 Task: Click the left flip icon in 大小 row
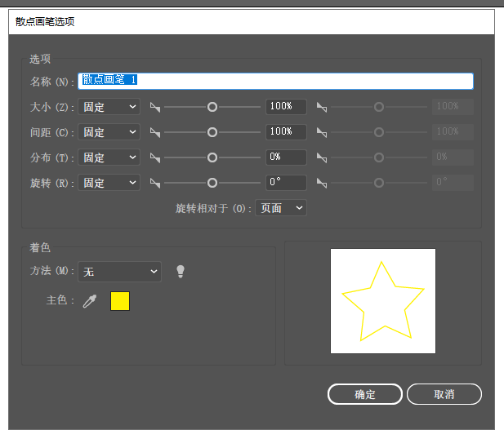click(x=155, y=107)
